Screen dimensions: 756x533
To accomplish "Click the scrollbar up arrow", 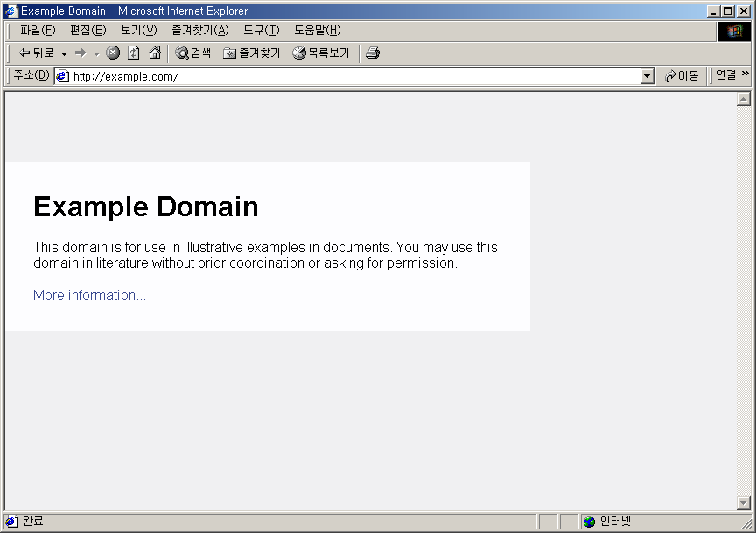I will pyautogui.click(x=744, y=99).
